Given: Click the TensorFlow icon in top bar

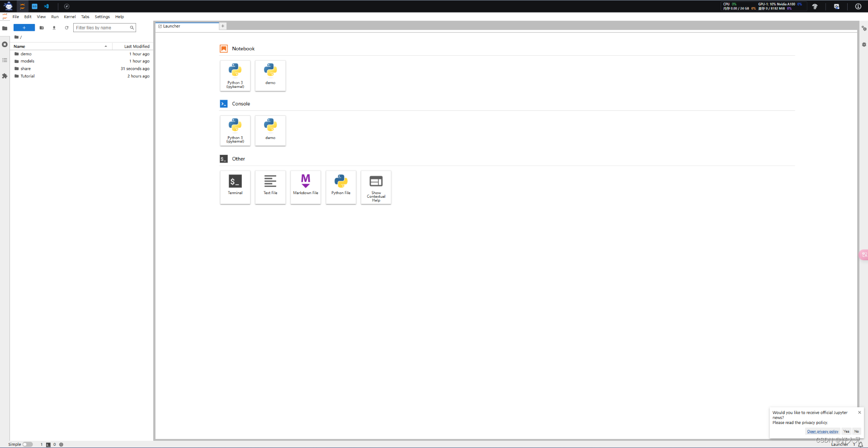Looking at the screenshot, I should [815, 6].
